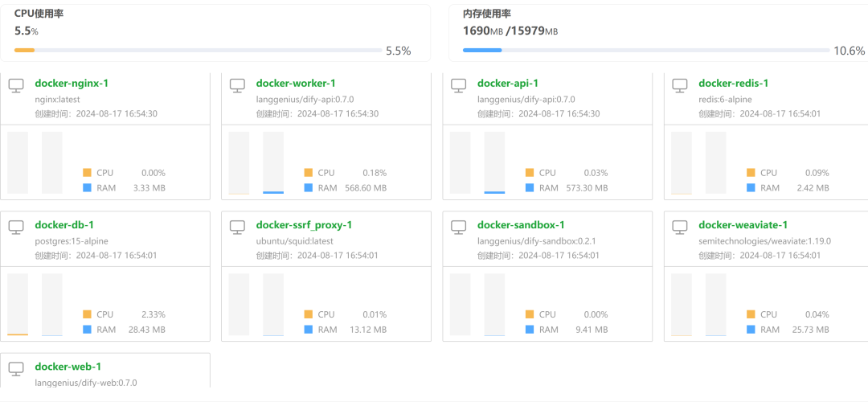Viewport: 868px width, 402px height.
Task: Click the '内存使用率' heading
Action: tap(488, 14)
